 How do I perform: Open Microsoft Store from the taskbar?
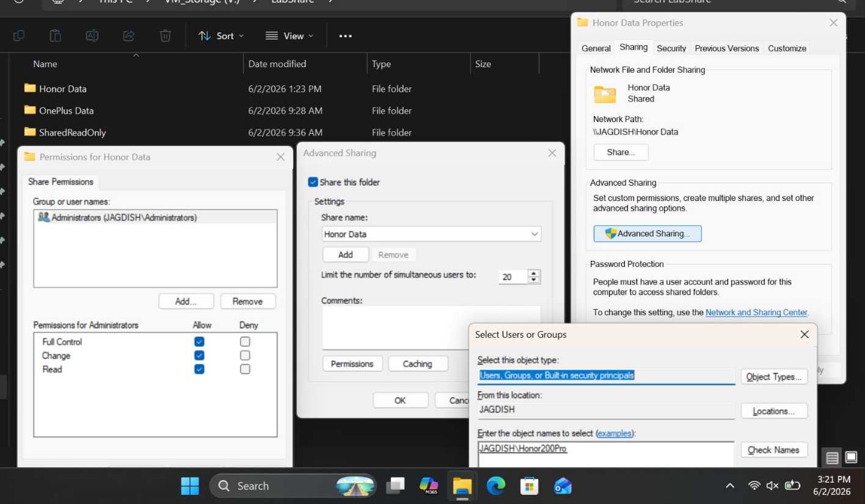point(529,486)
